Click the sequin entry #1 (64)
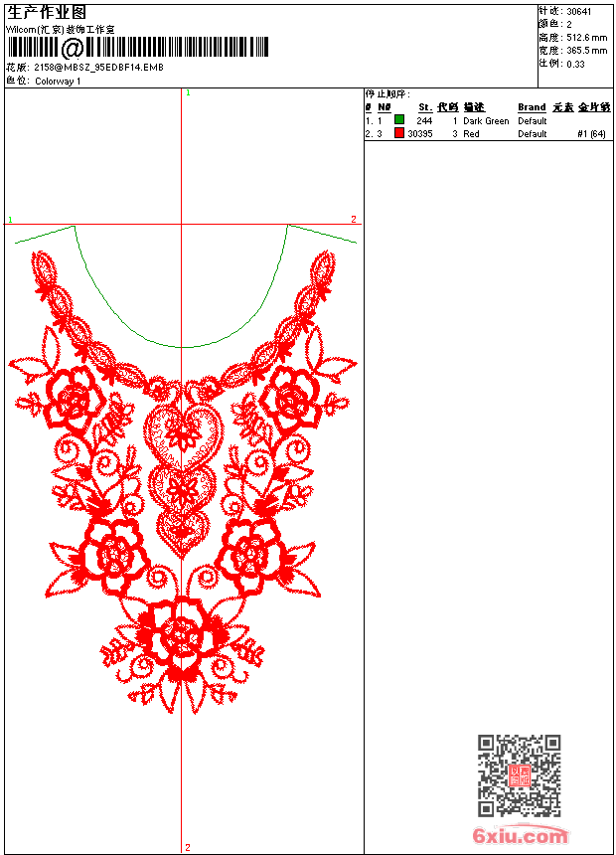 [x=591, y=133]
